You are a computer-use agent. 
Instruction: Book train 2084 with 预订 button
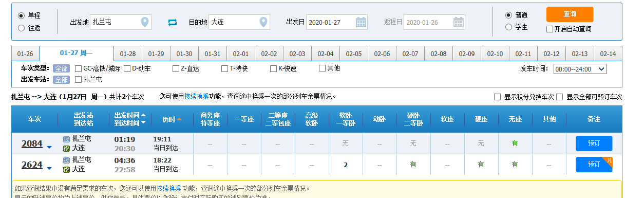point(594,143)
